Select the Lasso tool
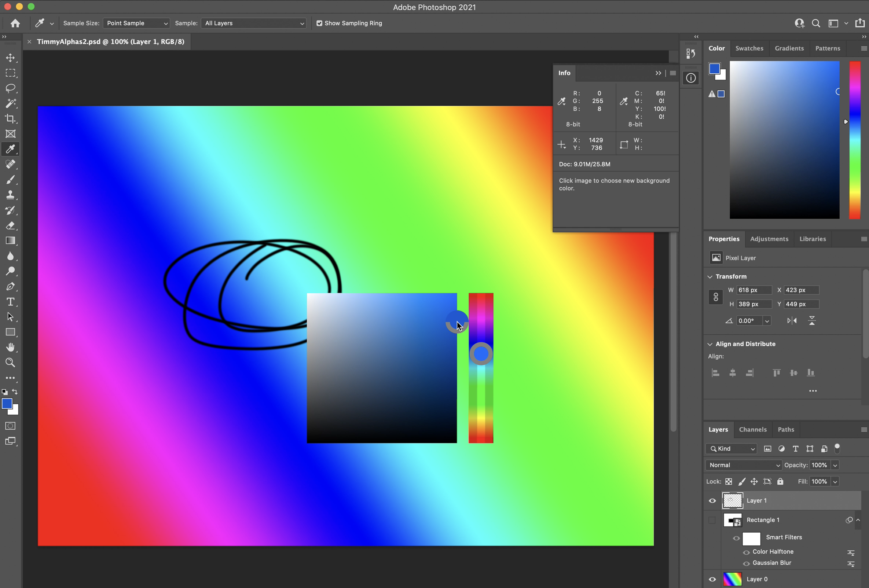This screenshot has height=588, width=869. coord(11,88)
